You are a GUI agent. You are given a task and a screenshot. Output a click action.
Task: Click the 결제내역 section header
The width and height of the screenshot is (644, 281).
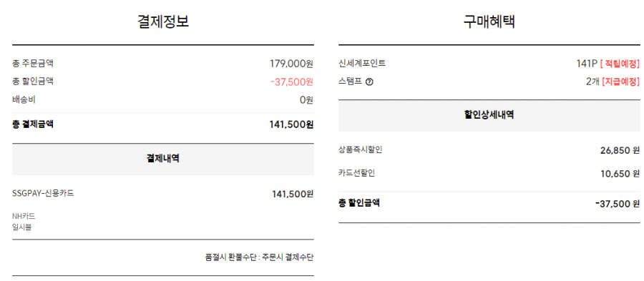163,159
